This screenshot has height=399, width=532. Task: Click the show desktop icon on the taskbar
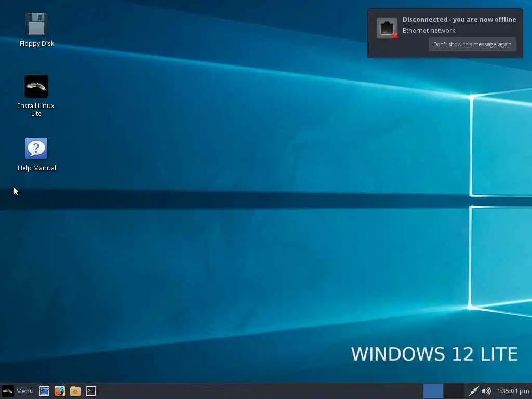pyautogui.click(x=44, y=391)
